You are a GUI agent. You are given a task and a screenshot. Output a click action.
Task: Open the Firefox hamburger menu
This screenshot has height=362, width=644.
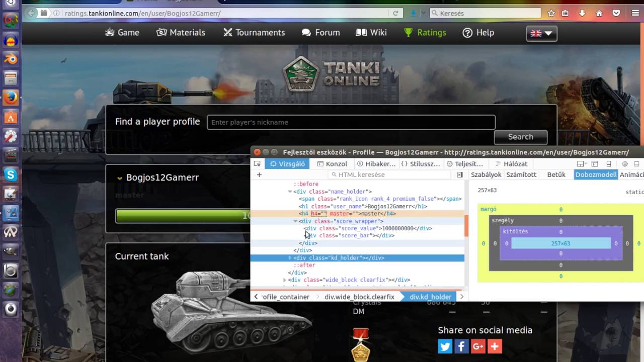point(635,13)
